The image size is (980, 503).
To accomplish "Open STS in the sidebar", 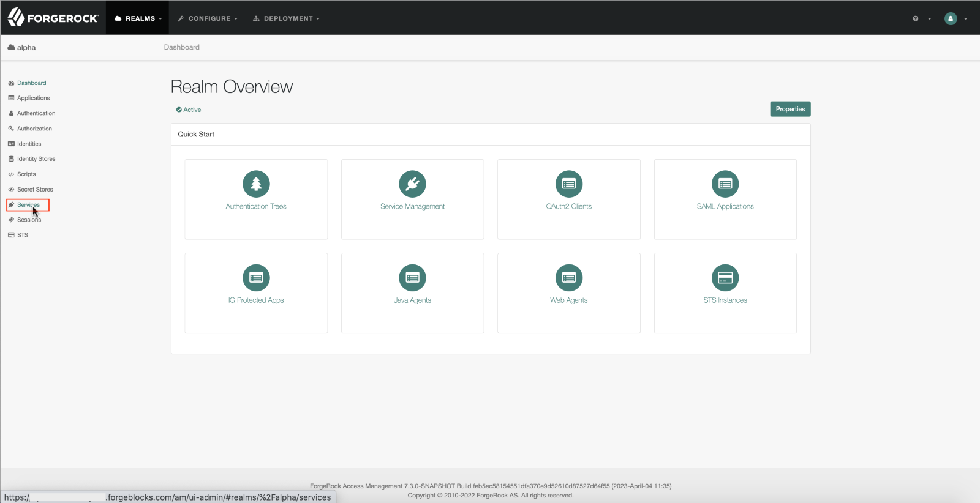I will click(23, 235).
